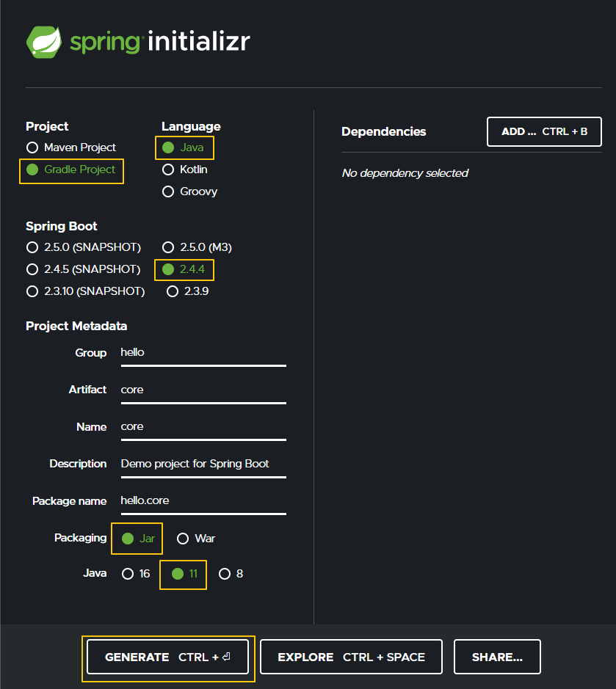
Task: Select Spring Boot version 2.3.9
Action: 187,291
